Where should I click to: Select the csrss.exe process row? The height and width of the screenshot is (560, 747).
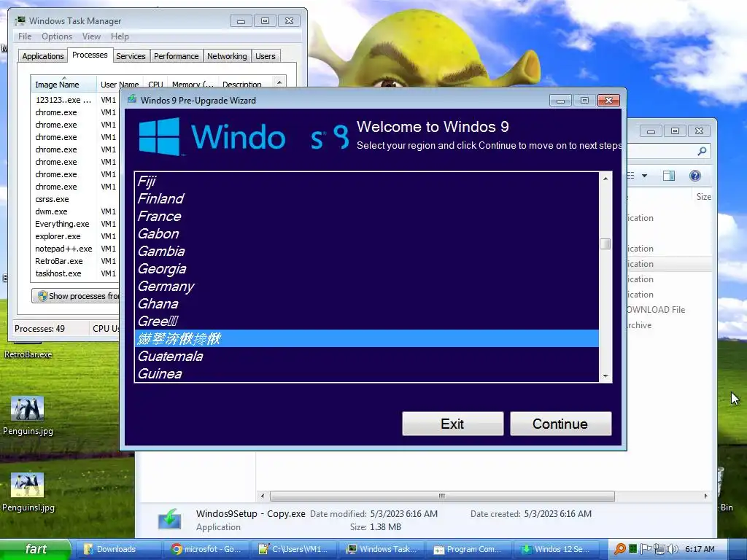pos(76,199)
